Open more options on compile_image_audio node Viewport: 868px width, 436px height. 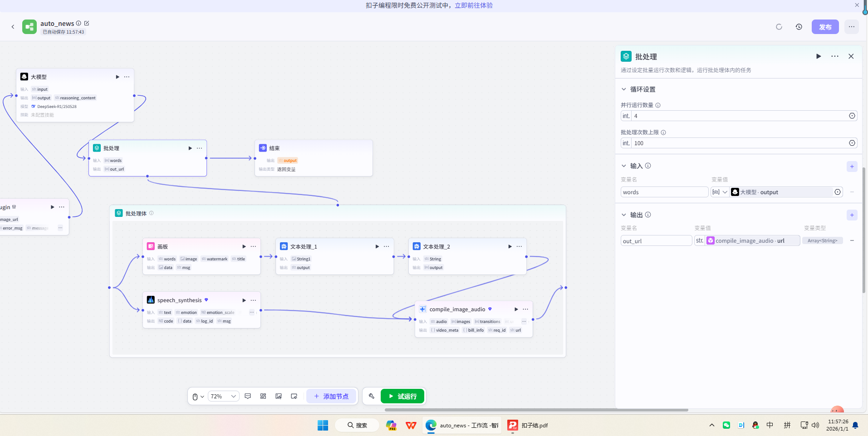pos(525,309)
